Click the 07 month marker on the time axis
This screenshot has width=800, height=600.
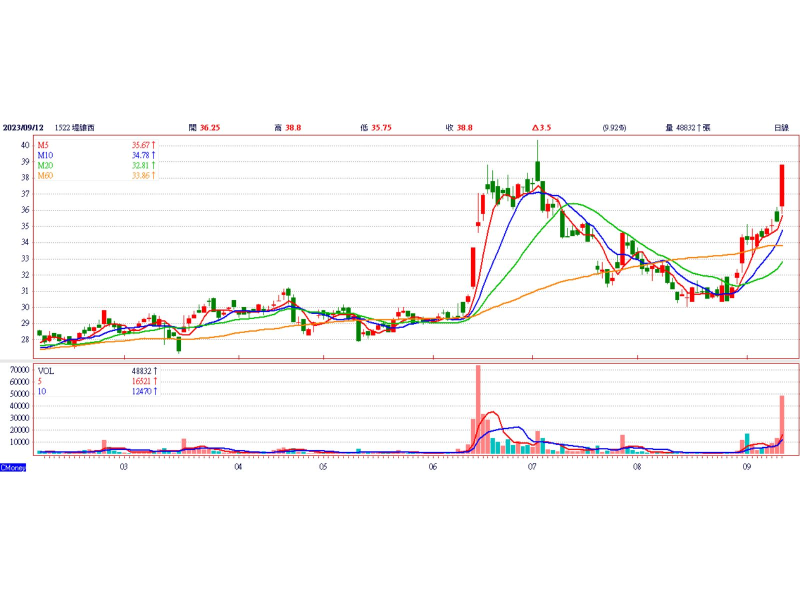pyautogui.click(x=532, y=466)
